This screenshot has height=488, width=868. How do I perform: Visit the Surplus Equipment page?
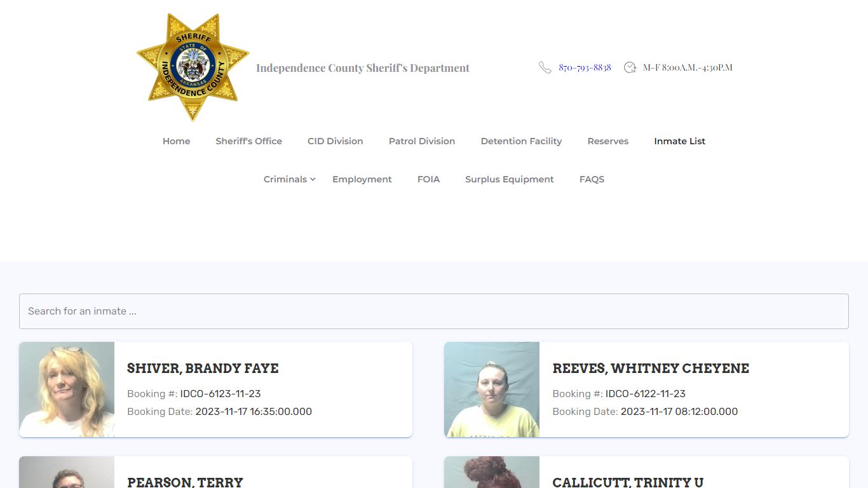click(510, 179)
